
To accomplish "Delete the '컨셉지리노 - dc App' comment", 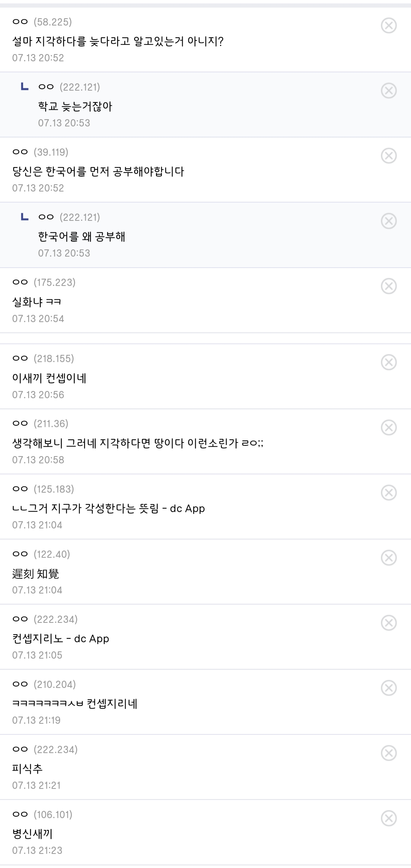I will click(x=389, y=623).
